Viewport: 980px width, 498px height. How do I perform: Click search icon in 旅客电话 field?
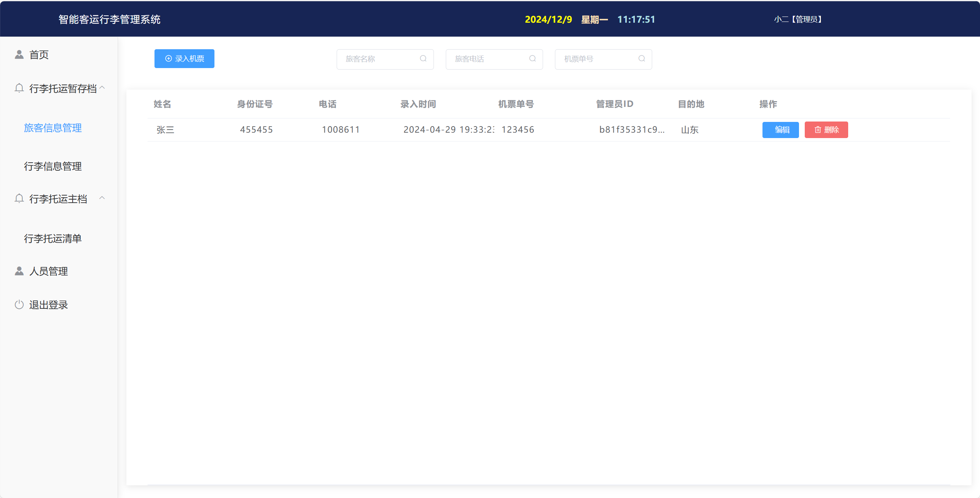point(532,59)
